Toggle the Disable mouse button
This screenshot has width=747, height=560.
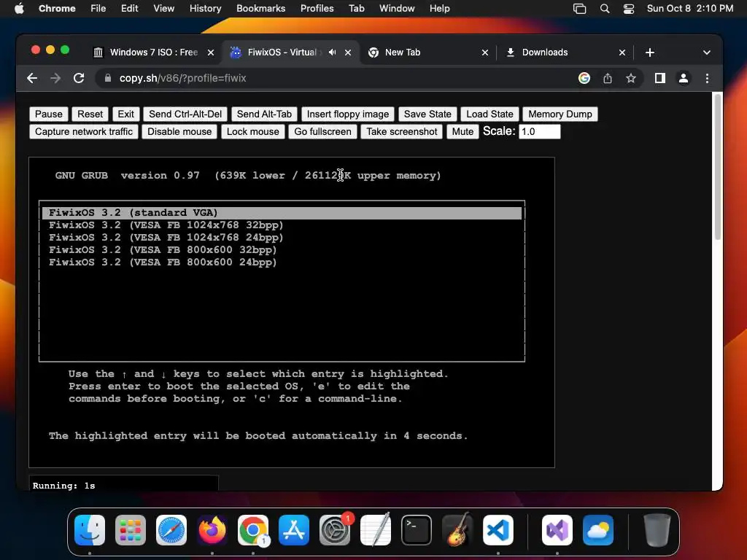(179, 131)
